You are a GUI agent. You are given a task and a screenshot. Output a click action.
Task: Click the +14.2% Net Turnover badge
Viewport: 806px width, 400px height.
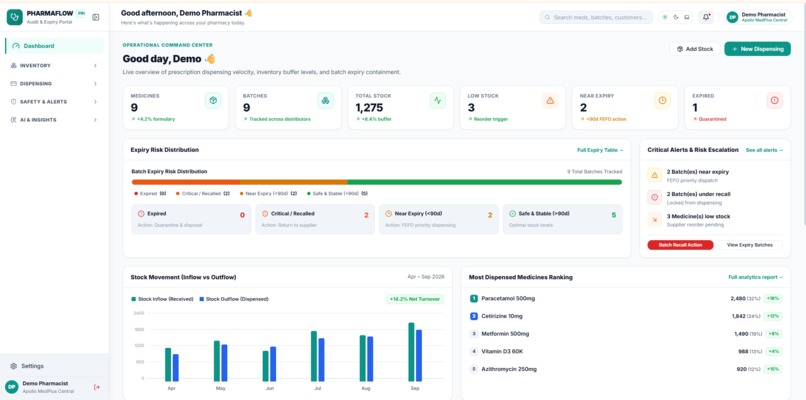coord(415,299)
